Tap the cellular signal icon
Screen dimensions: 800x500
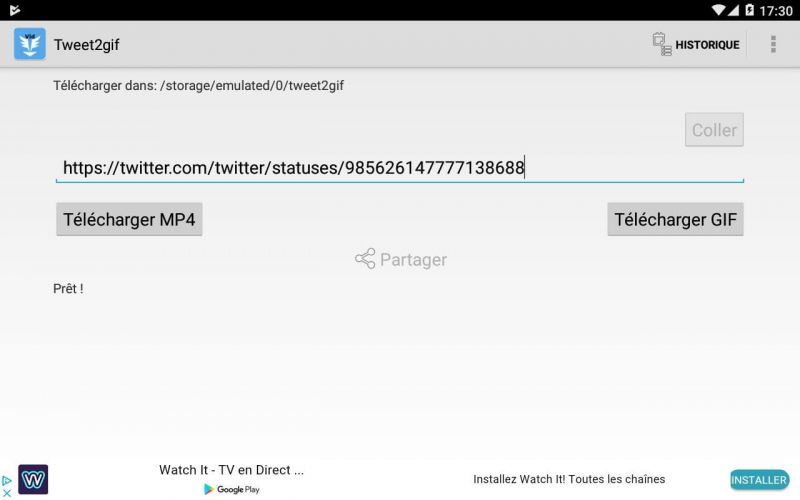tap(733, 10)
